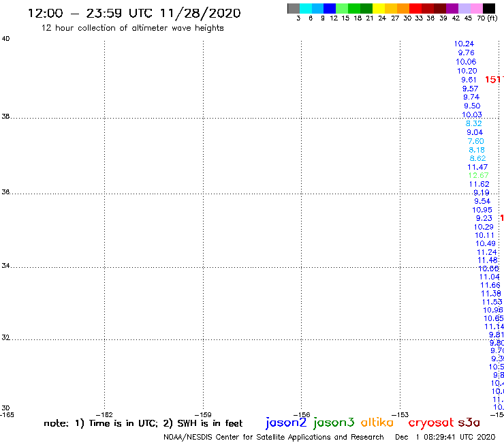Click the wave height value 11.47
This screenshot has height=443, width=504.
477,167
